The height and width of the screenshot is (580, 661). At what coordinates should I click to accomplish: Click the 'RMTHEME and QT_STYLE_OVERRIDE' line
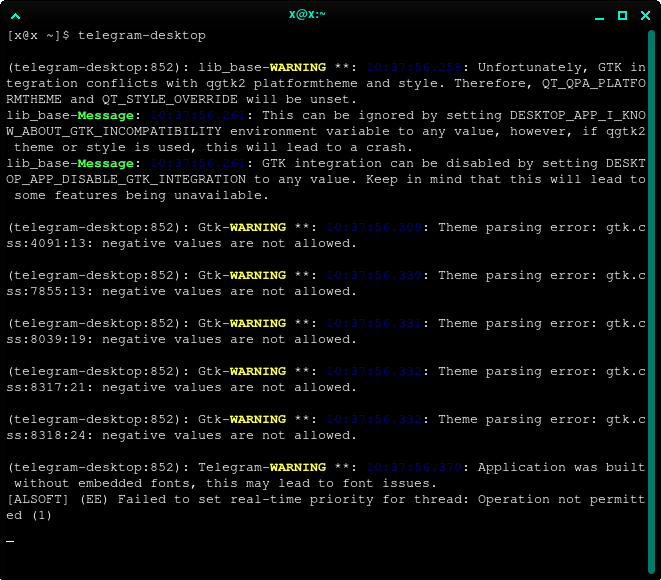point(181,99)
